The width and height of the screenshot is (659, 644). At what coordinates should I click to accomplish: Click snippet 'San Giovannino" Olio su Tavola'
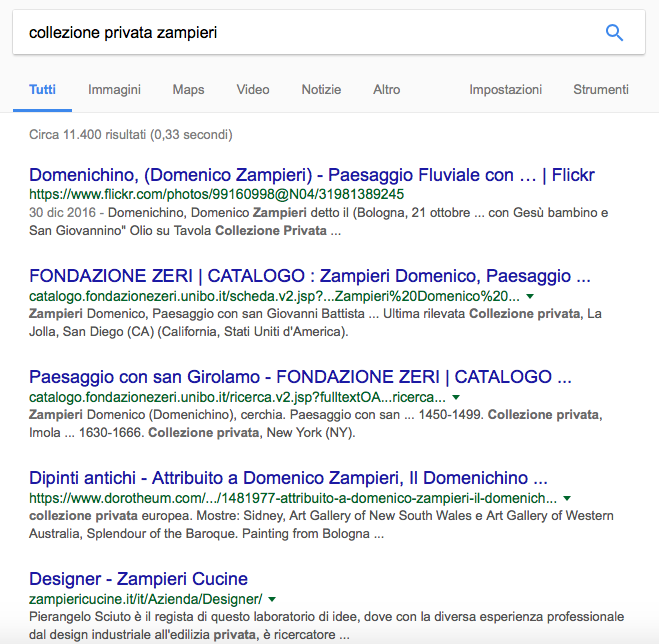click(120, 230)
